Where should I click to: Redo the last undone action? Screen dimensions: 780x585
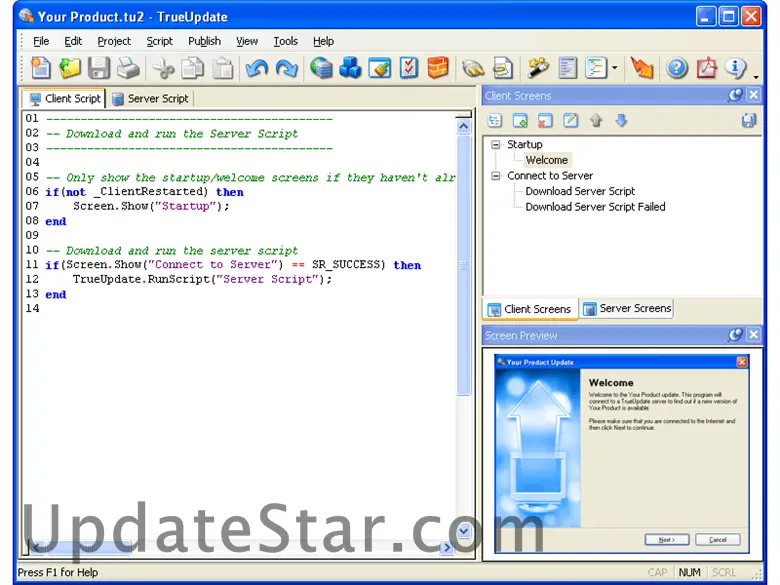[287, 68]
